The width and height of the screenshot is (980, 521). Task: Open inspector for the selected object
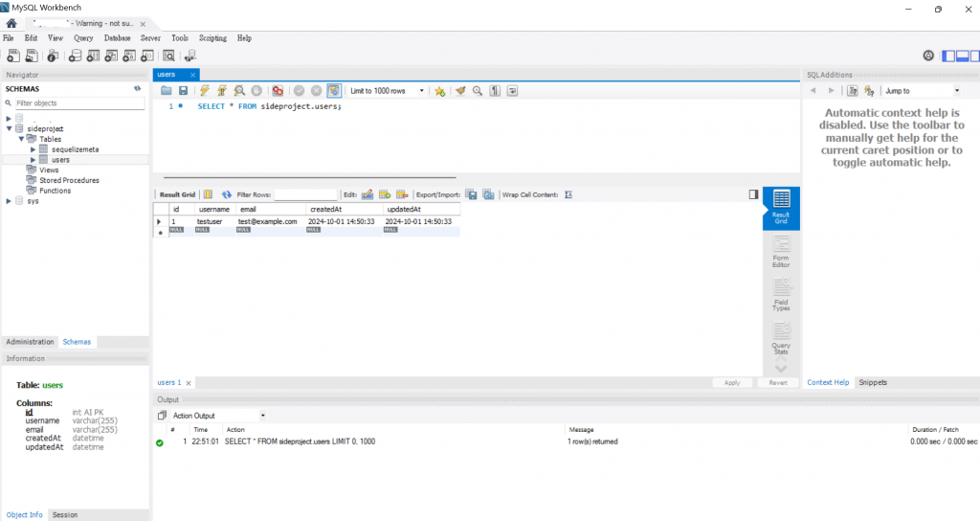pyautogui.click(x=54, y=57)
